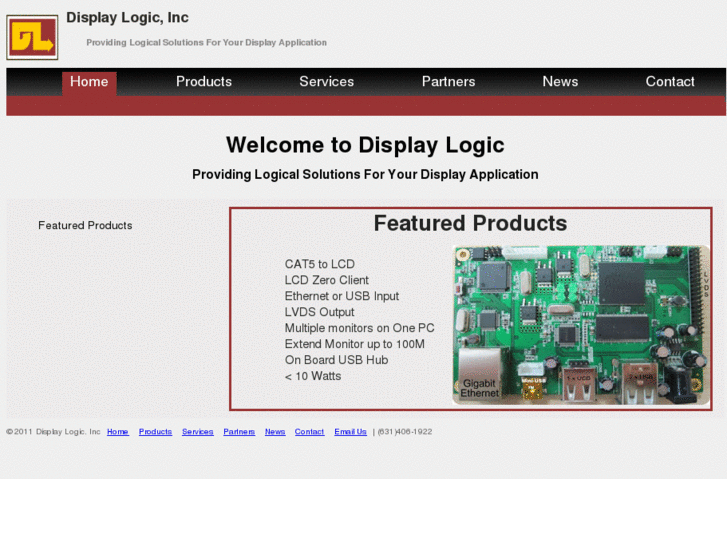Click Multiple monitors on One PC text
The width and height of the screenshot is (727, 545).
pyautogui.click(x=359, y=328)
